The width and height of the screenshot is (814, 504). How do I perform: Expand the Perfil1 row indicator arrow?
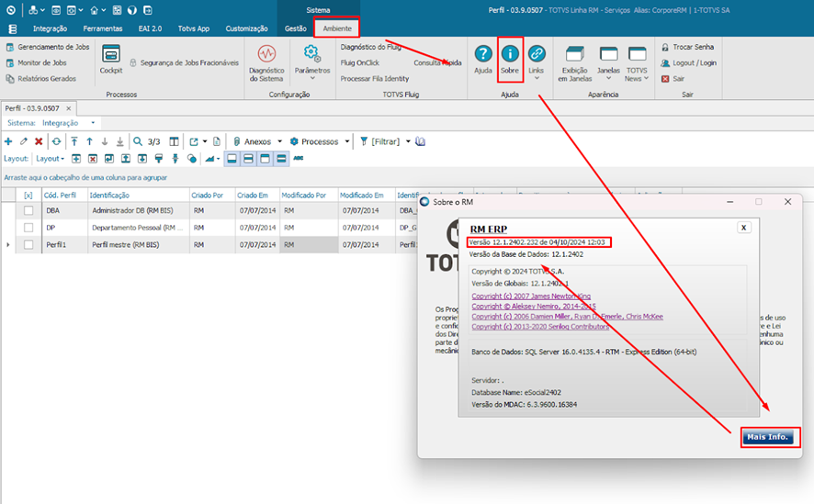7,245
